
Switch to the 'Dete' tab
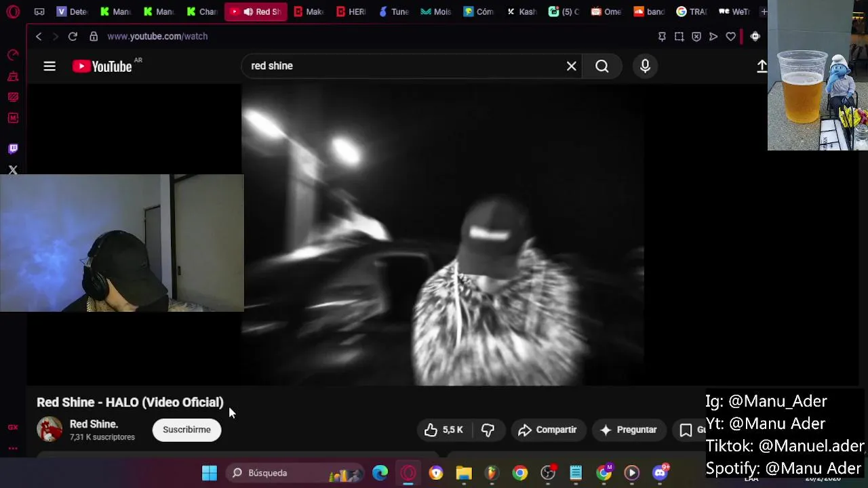click(x=73, y=12)
